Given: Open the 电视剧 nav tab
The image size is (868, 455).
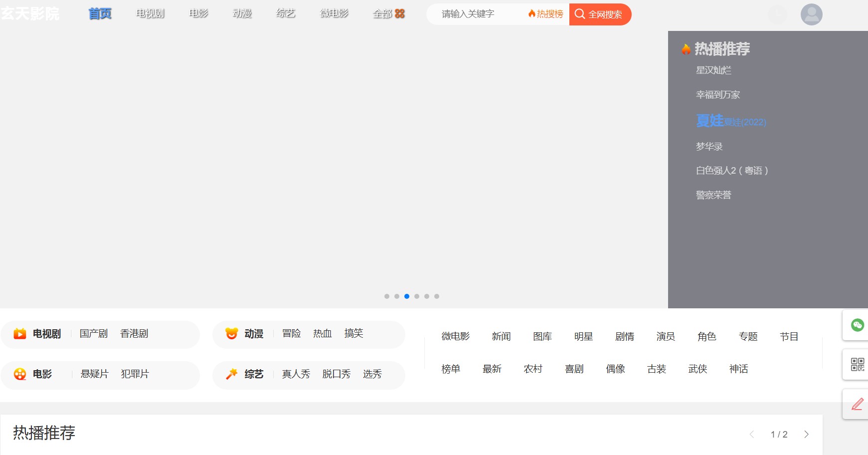Looking at the screenshot, I should point(151,14).
